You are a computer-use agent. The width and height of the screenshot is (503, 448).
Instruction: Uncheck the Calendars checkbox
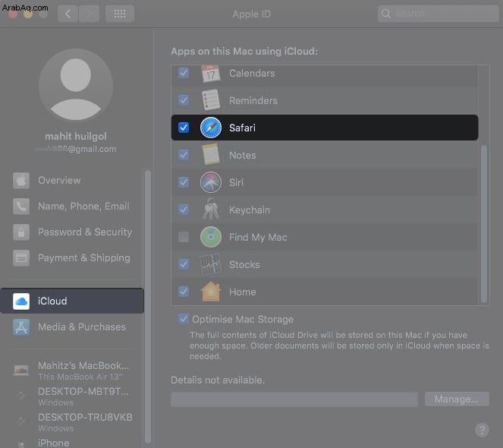(x=184, y=73)
